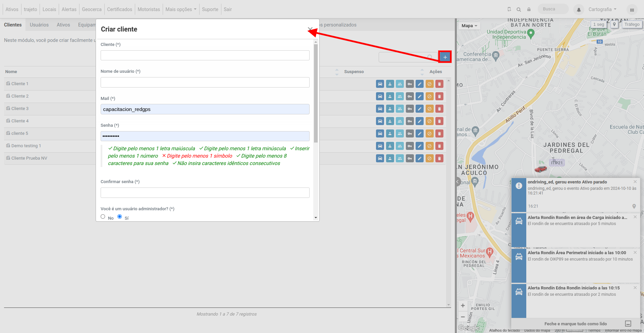Select the 'Sí' administrator radio button
Screen dimensions: 644x333
120,217
